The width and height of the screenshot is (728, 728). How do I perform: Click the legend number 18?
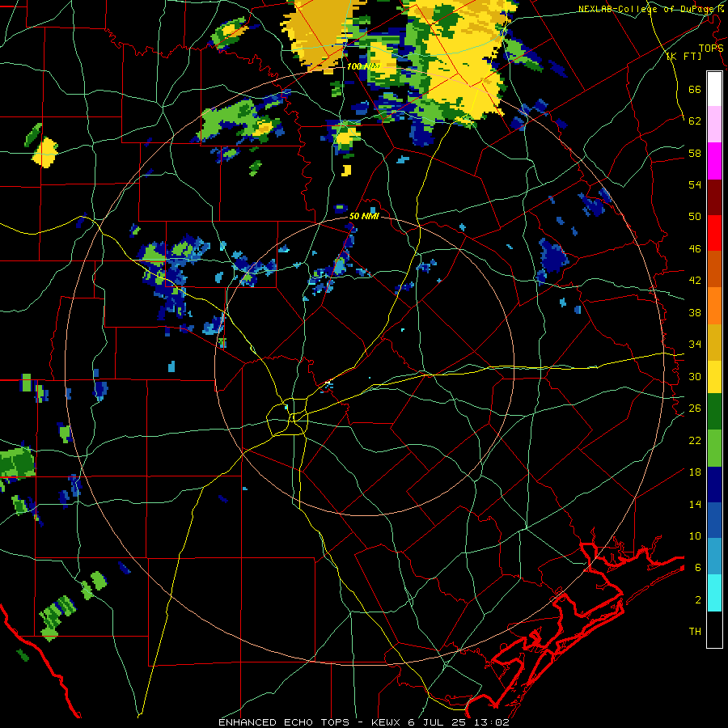point(695,472)
